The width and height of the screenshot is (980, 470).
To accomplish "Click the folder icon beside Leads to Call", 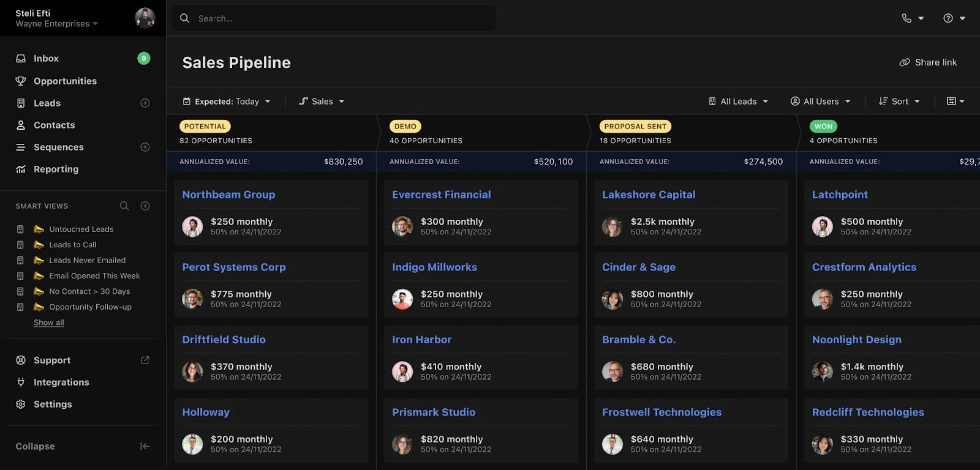I will [39, 245].
